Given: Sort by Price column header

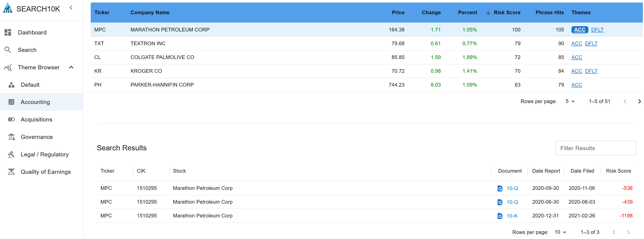Looking at the screenshot, I should pos(398,12).
